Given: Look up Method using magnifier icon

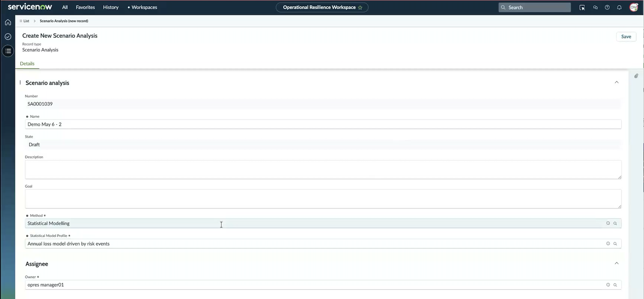Looking at the screenshot, I should 615,223.
